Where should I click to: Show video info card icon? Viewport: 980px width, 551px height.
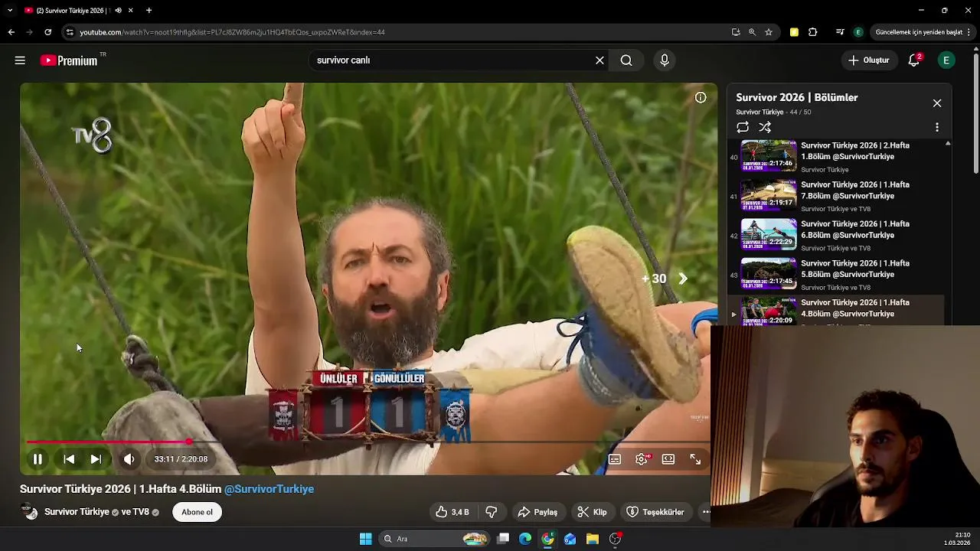[701, 97]
